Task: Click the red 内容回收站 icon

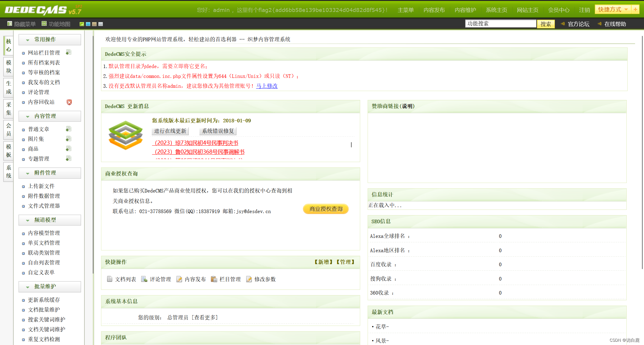Action: 69,102
